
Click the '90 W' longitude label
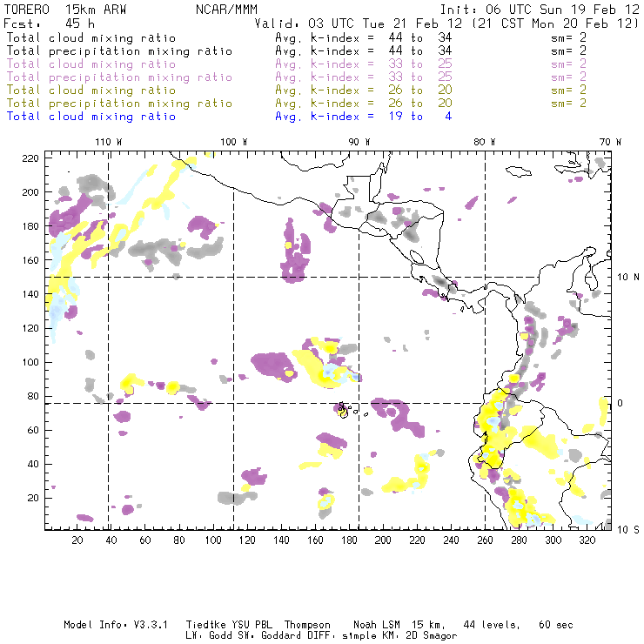[x=359, y=142]
